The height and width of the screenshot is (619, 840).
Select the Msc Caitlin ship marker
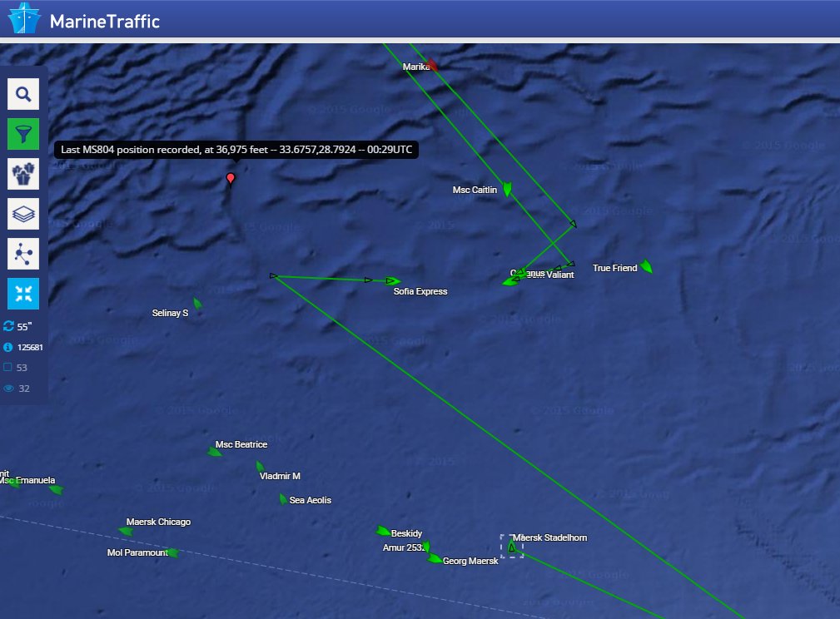click(507, 189)
